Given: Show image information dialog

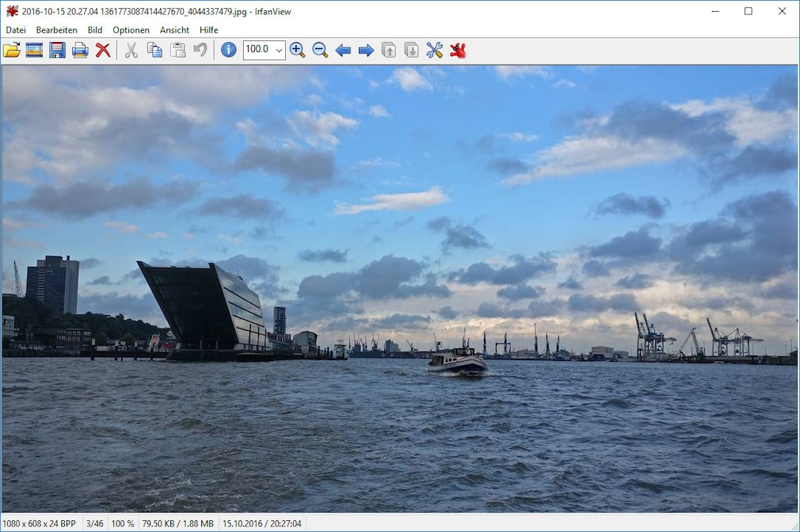Looking at the screenshot, I should [x=228, y=49].
